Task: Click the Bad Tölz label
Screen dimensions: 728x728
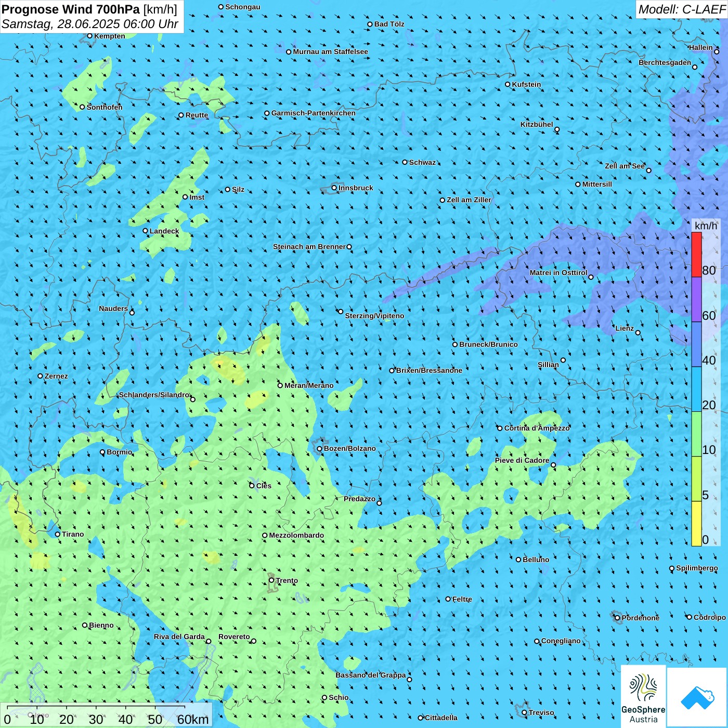Action: pos(389,24)
